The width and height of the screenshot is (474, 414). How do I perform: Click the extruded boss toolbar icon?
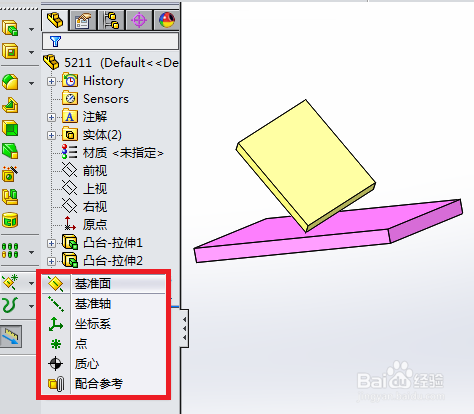click(10, 28)
